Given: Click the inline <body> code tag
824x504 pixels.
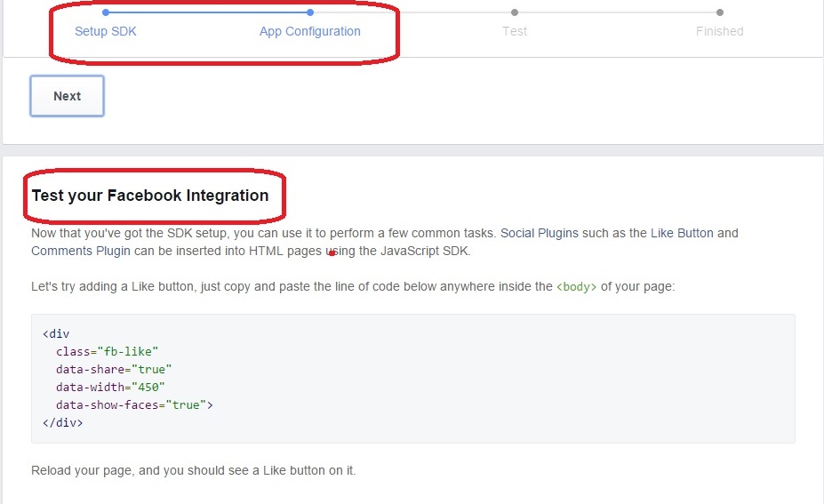Looking at the screenshot, I should pyautogui.click(x=577, y=287).
